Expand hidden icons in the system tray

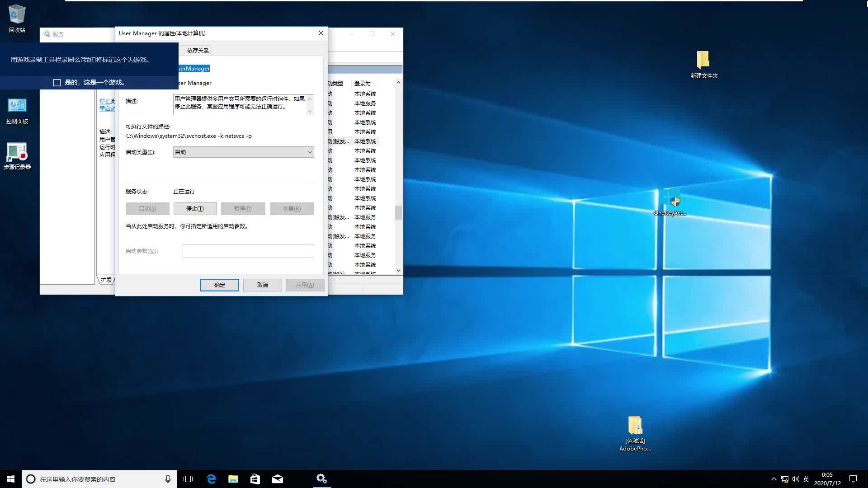click(x=773, y=479)
